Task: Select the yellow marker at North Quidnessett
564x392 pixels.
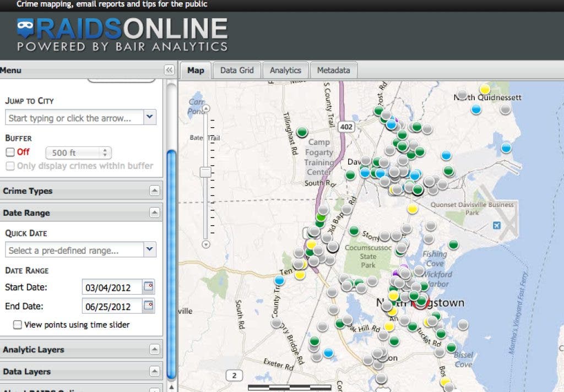Action: point(485,89)
